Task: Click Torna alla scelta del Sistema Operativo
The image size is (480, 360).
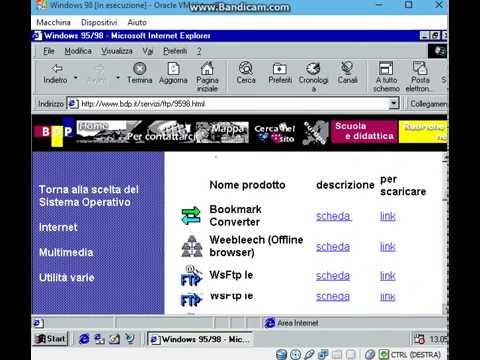Action: coord(89,196)
